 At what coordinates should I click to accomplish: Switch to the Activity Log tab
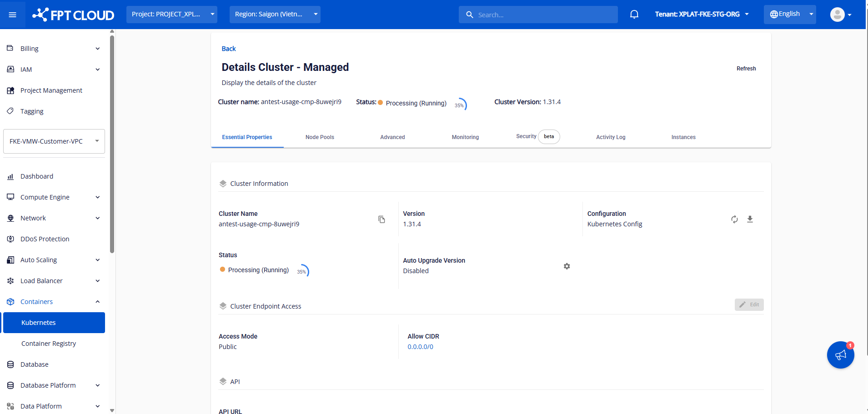(x=611, y=137)
